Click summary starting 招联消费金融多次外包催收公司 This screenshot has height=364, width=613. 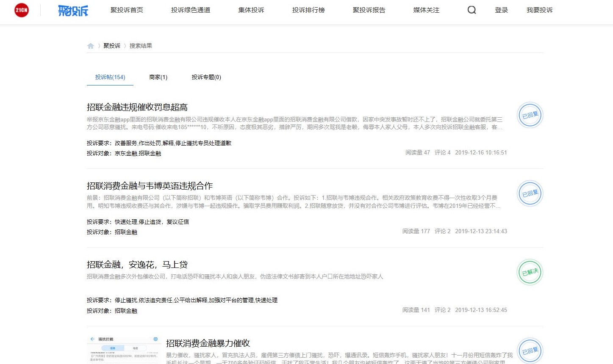[x=235, y=276]
